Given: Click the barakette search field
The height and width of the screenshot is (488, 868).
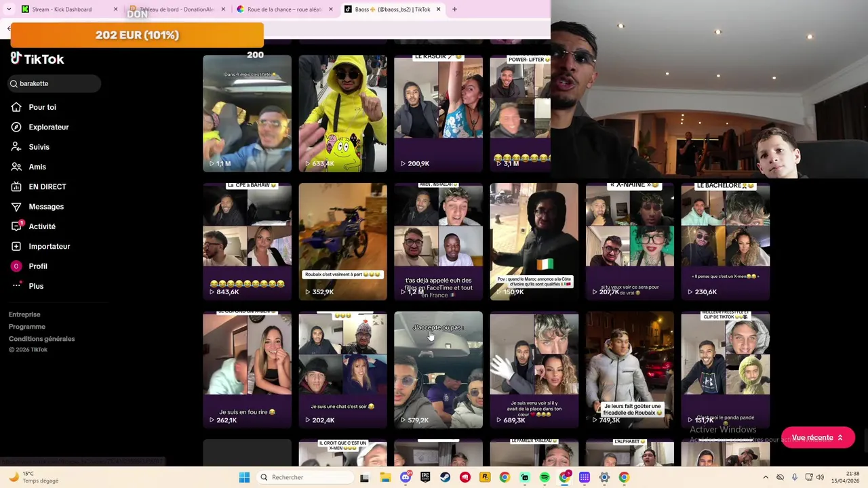Looking at the screenshot, I should click(55, 83).
